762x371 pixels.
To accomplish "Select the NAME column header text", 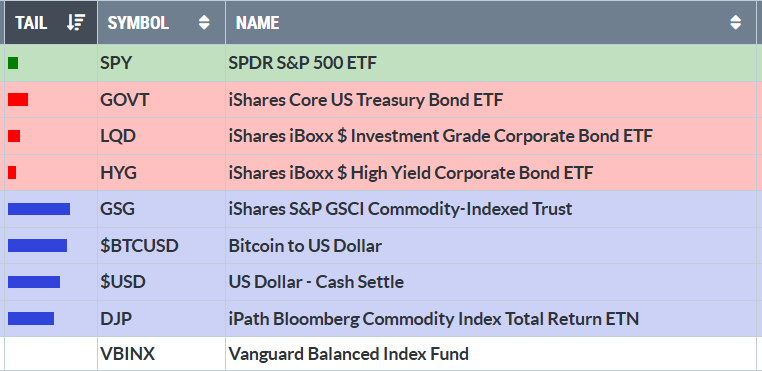I will (x=258, y=23).
